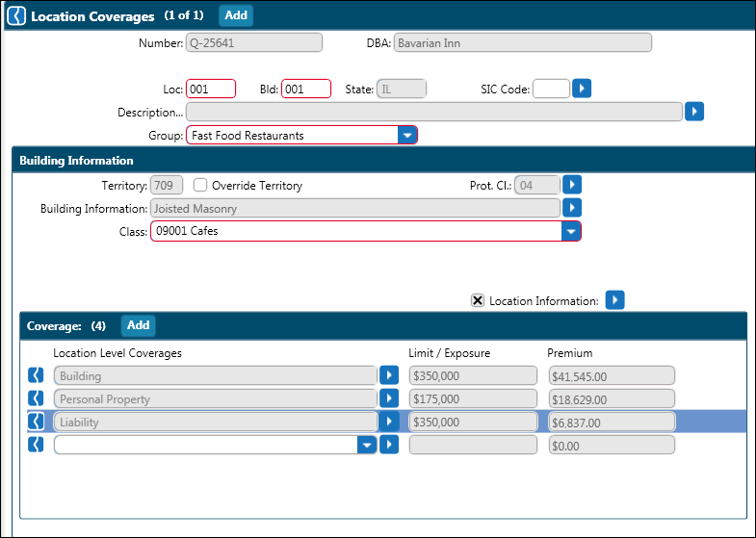Click Add button in Location Coverages header
The image size is (756, 538).
236,15
